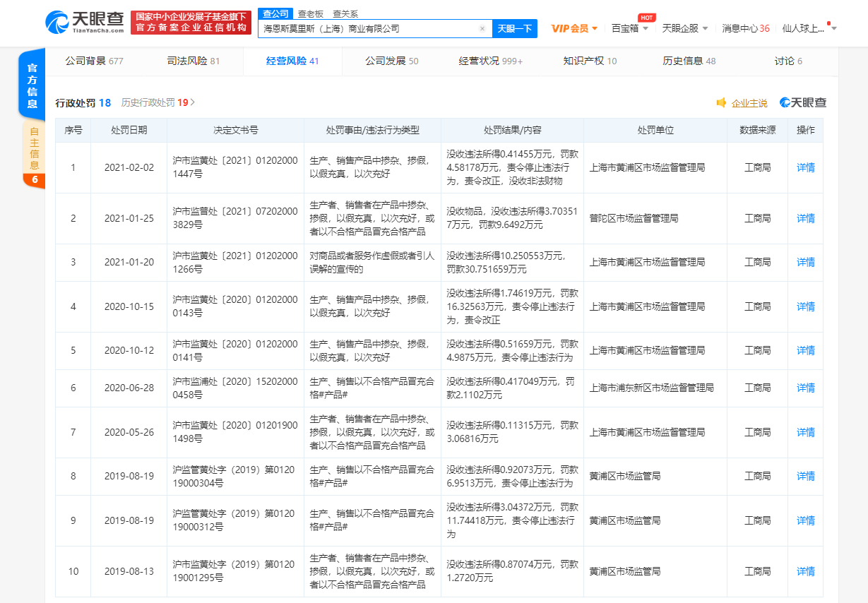This screenshot has width=868, height=603.
Task: Switch to the 司法风险 tab
Action: 193,61
